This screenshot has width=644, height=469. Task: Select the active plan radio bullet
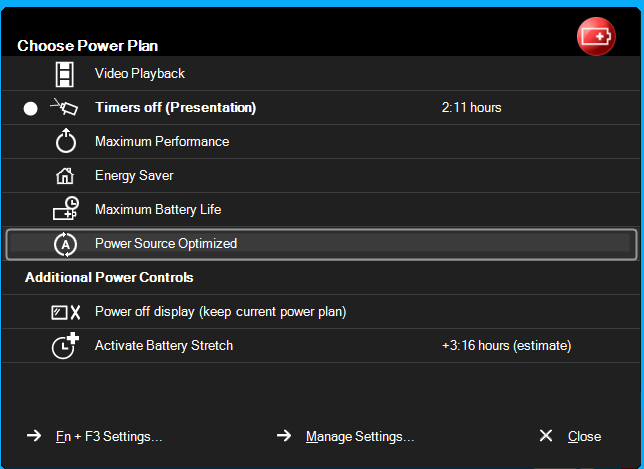click(30, 108)
